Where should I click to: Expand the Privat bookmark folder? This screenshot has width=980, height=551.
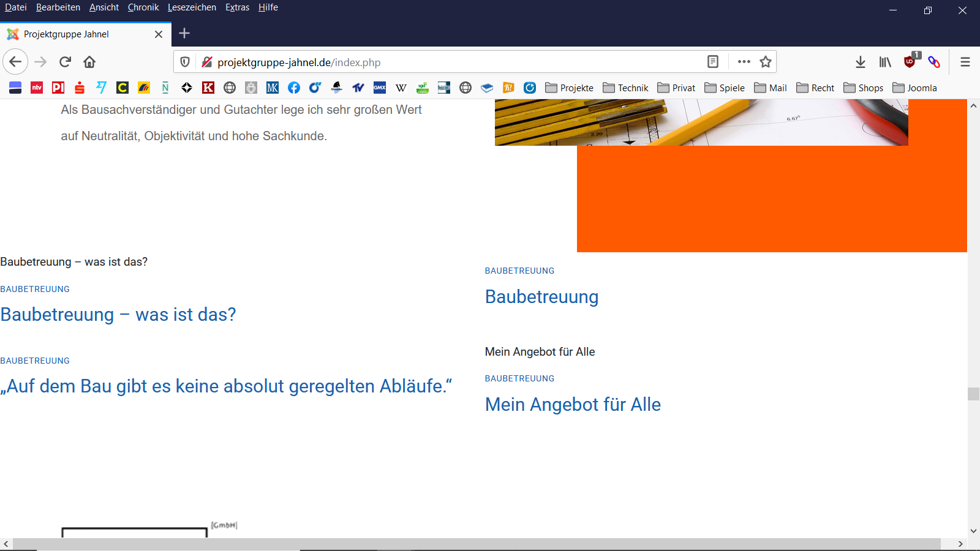[x=676, y=88]
